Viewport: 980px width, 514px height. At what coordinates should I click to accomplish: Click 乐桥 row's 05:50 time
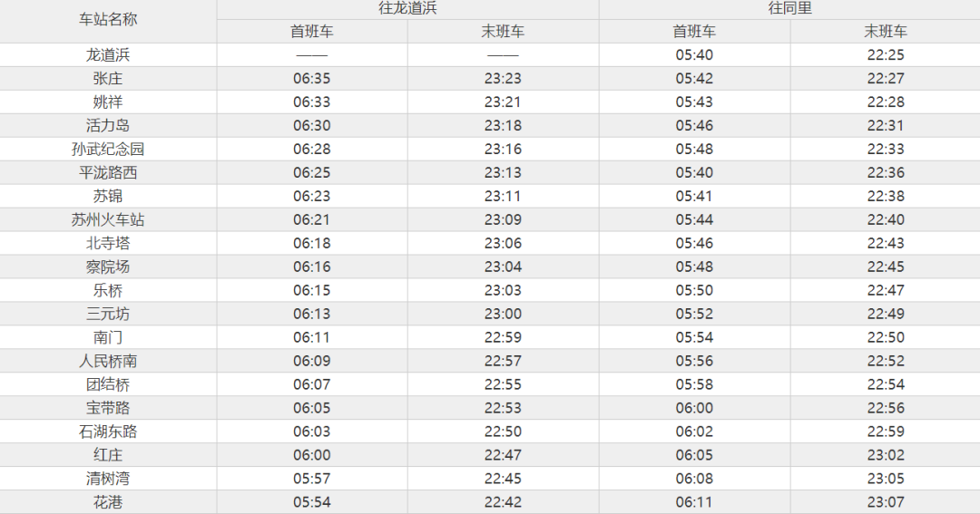click(694, 290)
